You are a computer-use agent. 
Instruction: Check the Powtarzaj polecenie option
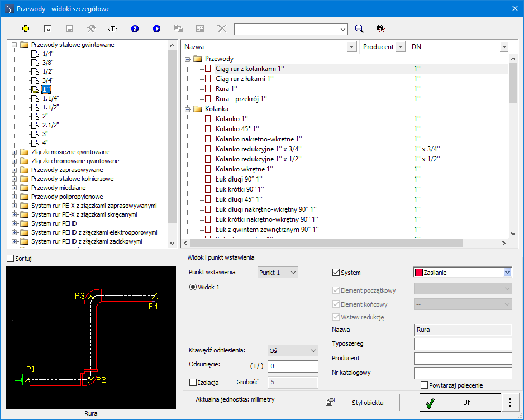pyautogui.click(x=425, y=385)
